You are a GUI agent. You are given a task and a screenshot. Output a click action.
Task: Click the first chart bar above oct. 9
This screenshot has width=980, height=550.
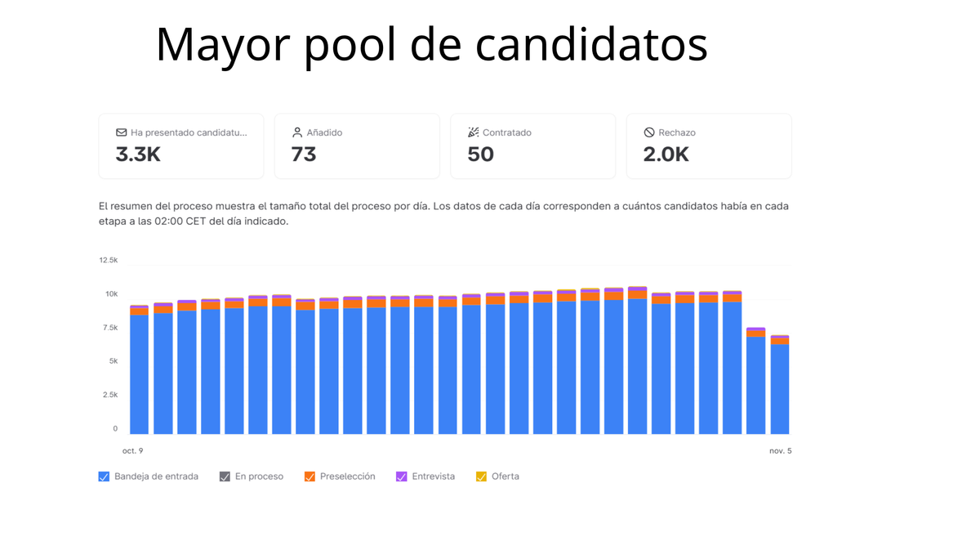139,372
